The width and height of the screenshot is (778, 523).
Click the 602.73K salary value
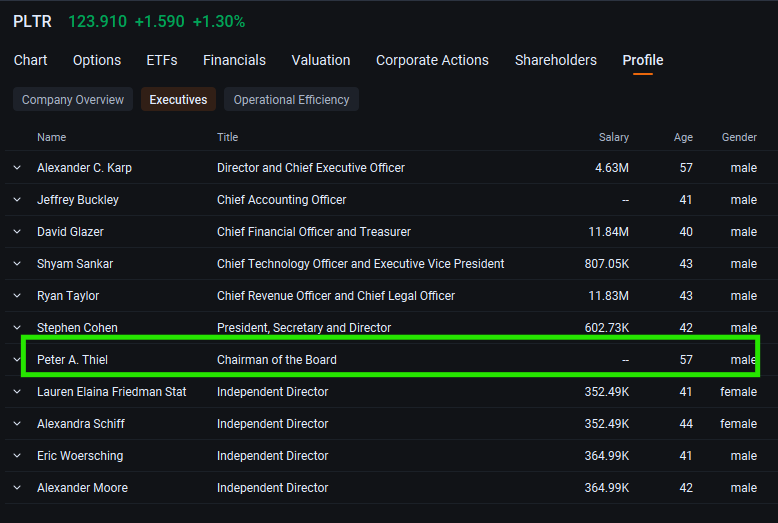[607, 327]
